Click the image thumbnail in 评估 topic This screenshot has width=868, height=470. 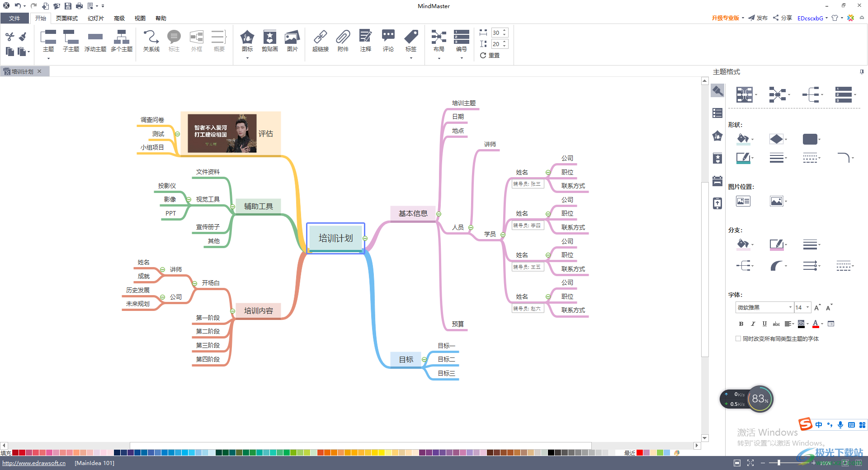point(222,134)
